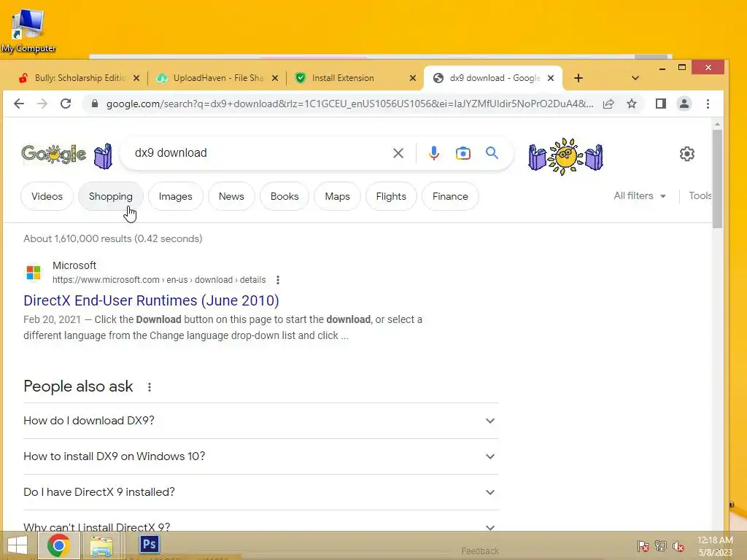Open People also ask options menu
This screenshot has height=560, width=747.
click(149, 387)
